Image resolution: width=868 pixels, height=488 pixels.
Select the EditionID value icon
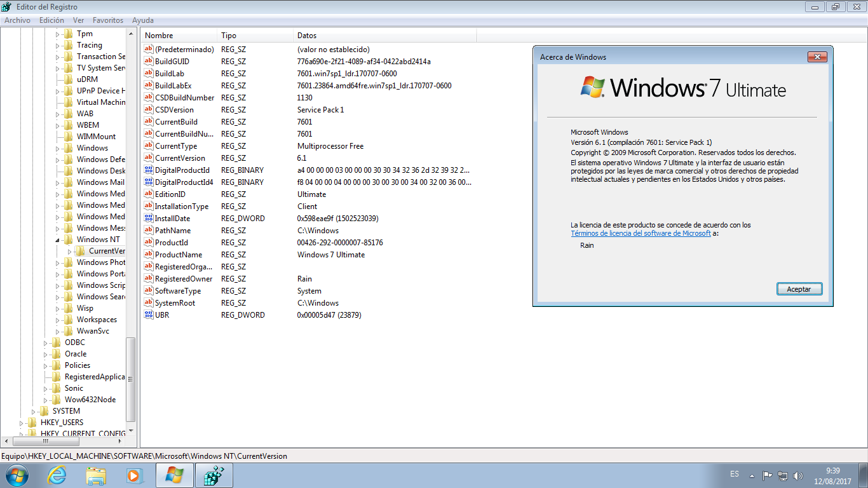coord(149,194)
